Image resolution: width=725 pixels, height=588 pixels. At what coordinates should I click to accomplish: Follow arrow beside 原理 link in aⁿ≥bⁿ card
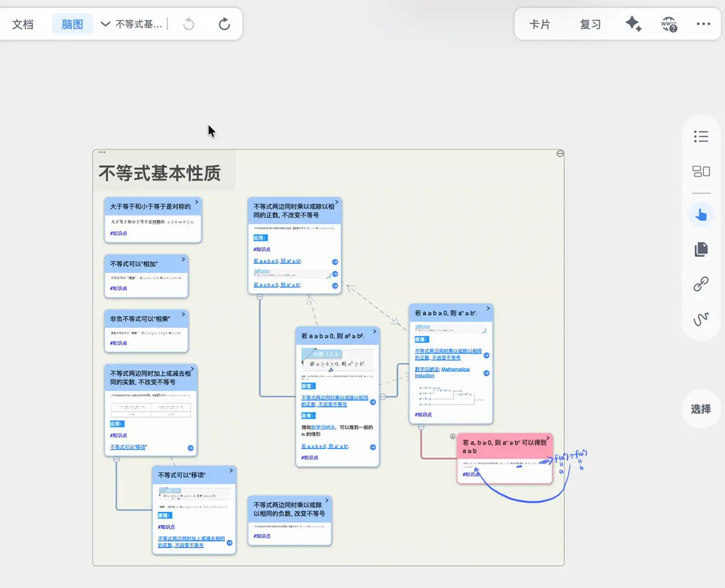tap(486, 355)
